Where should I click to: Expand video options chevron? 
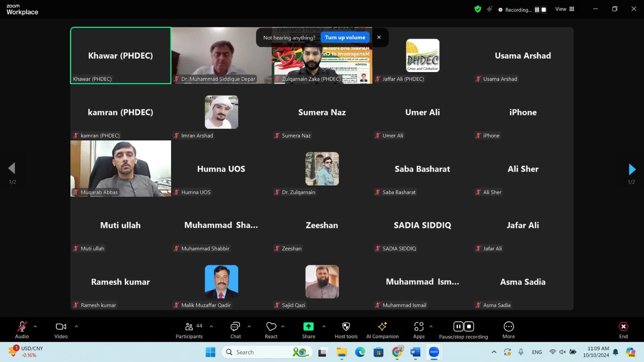76,327
